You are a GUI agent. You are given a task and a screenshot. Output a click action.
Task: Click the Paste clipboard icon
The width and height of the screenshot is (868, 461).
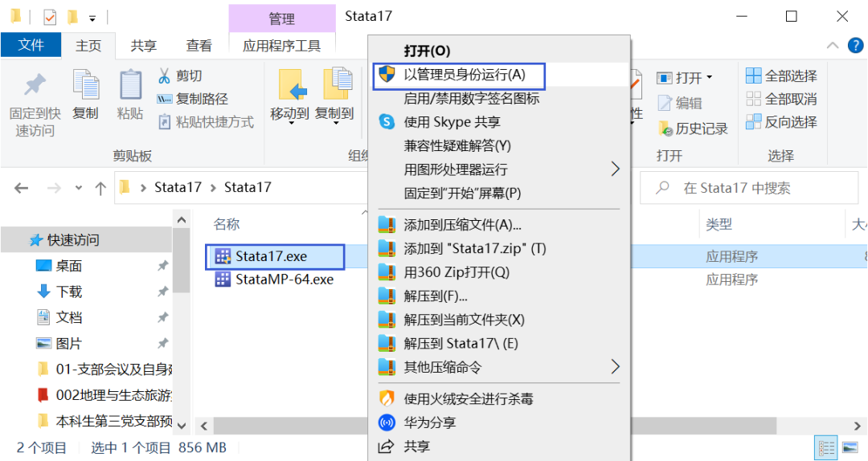131,85
